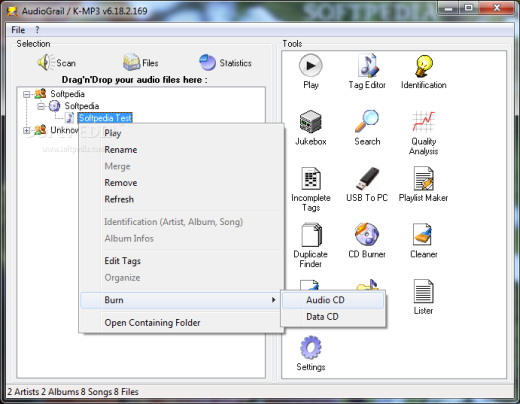Launch the CD Burner tool

(x=367, y=234)
